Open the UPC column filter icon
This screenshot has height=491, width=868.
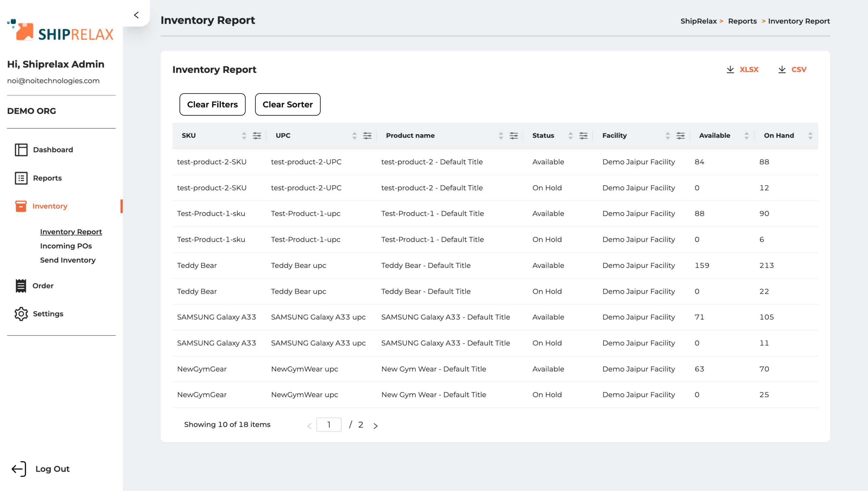(x=367, y=136)
